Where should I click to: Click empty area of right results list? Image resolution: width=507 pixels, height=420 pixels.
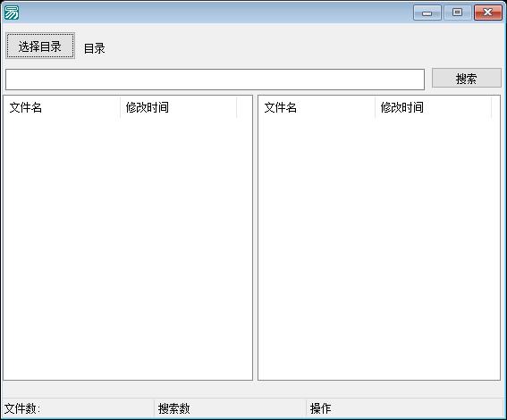point(379,248)
